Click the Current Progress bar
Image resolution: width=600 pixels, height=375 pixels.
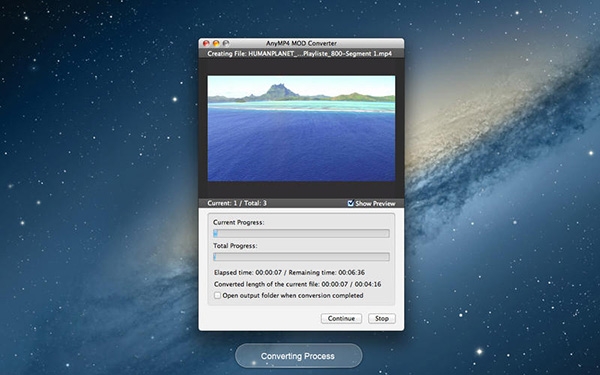coord(301,233)
